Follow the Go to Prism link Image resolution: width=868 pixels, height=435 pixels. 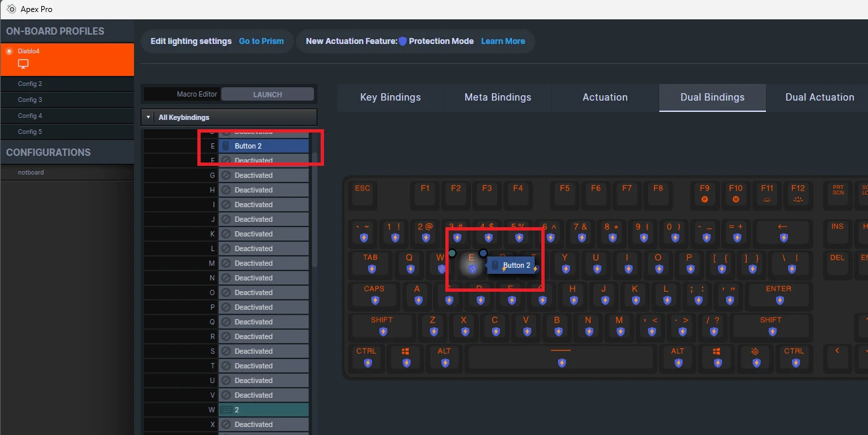click(261, 41)
